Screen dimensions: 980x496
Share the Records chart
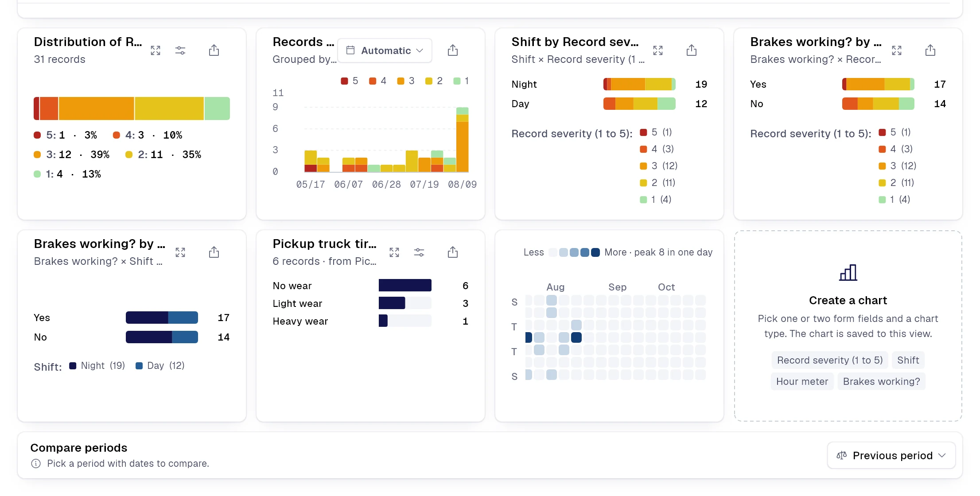click(x=453, y=50)
